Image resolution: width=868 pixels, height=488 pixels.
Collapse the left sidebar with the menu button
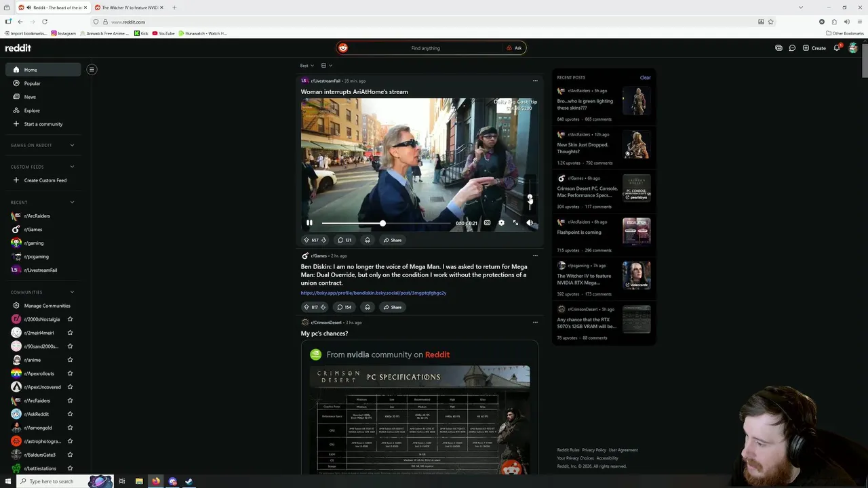[x=92, y=69]
